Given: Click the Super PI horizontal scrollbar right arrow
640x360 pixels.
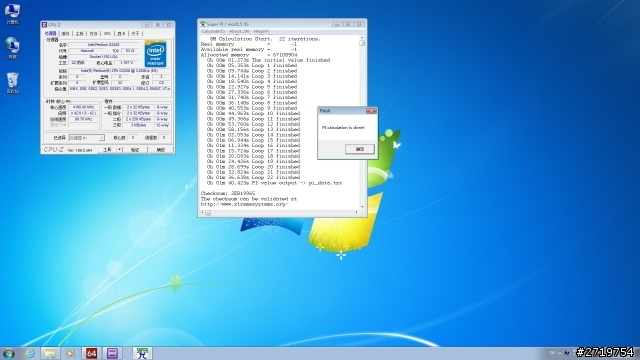Looking at the screenshot, I should pos(356,213).
